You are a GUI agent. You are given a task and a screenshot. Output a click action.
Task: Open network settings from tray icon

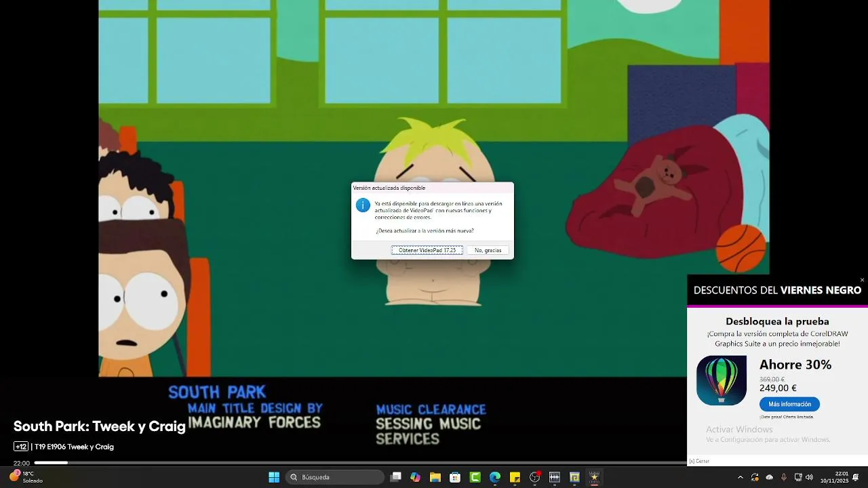[798, 477]
